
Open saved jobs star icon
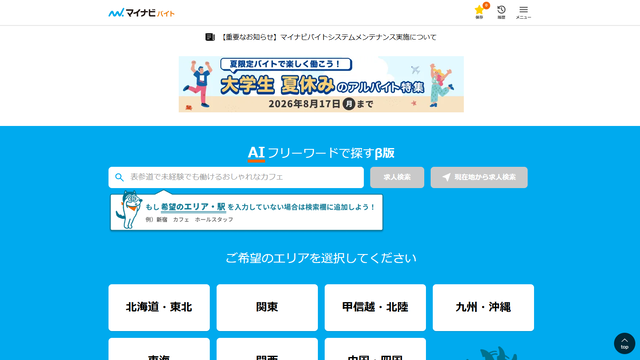pyautogui.click(x=479, y=12)
